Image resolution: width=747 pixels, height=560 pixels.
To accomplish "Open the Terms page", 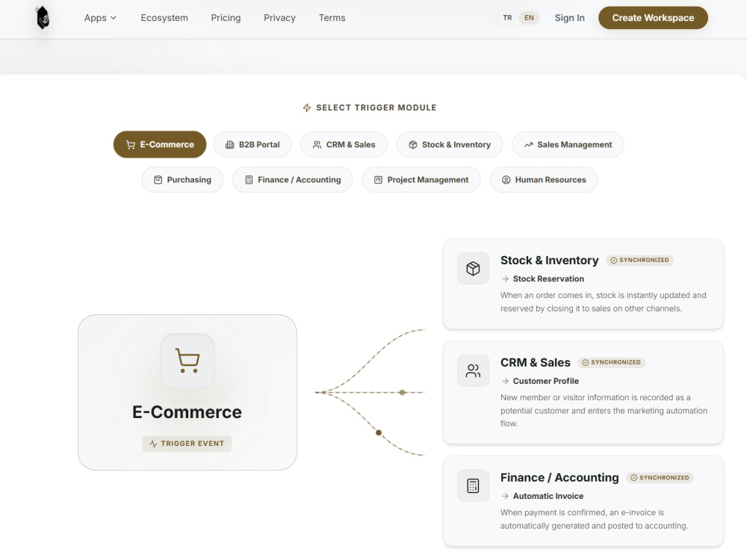I will [332, 18].
